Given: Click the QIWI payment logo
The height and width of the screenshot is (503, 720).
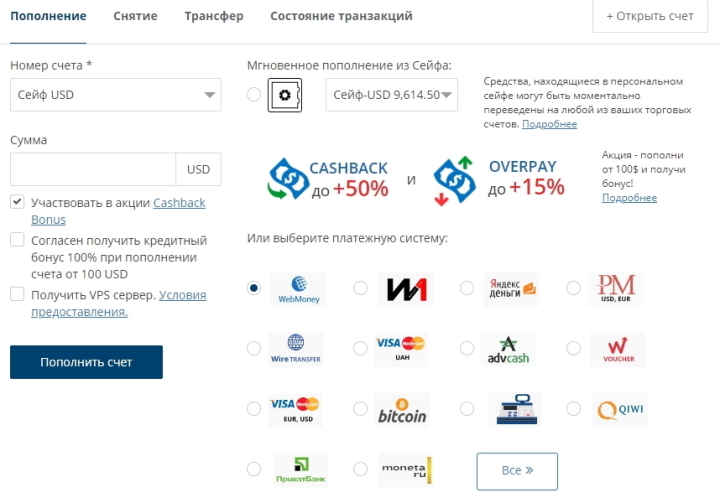Looking at the screenshot, I should [618, 409].
